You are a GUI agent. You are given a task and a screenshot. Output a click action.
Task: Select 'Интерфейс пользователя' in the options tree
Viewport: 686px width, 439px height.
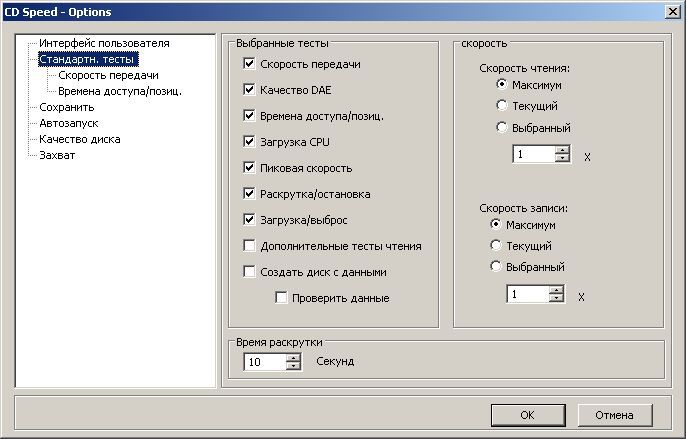[x=104, y=44]
